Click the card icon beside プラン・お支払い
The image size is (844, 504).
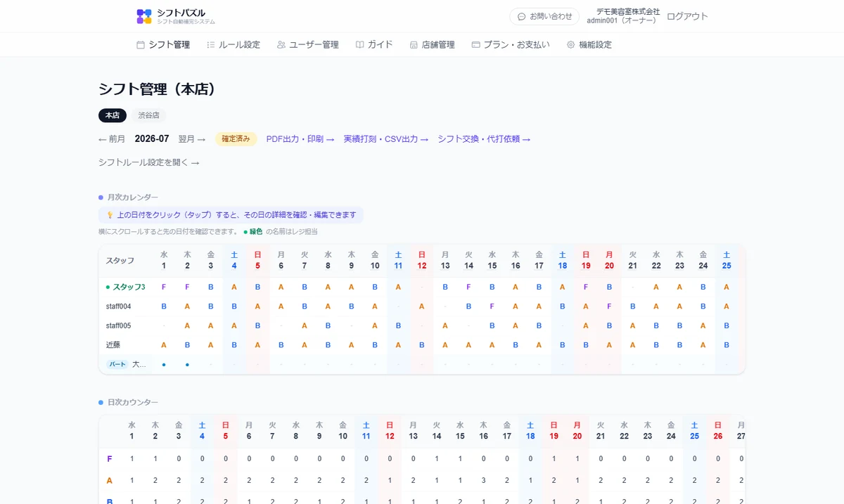476,44
